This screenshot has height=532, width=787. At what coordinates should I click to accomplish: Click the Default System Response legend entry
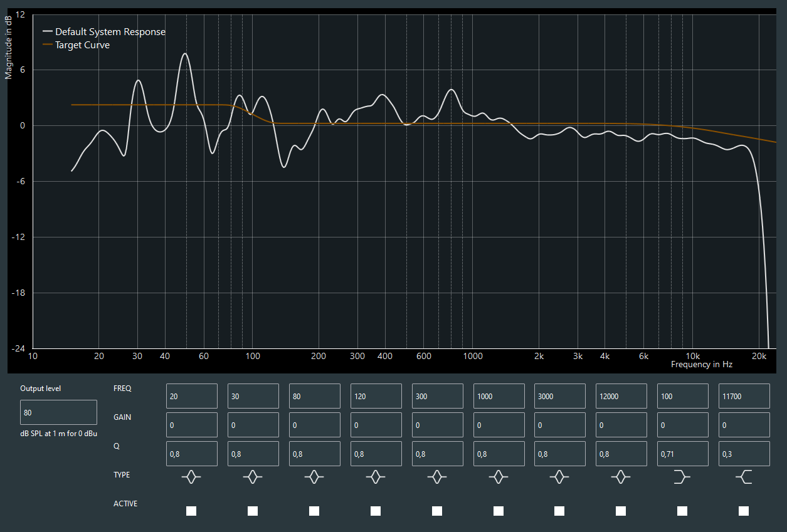point(110,32)
